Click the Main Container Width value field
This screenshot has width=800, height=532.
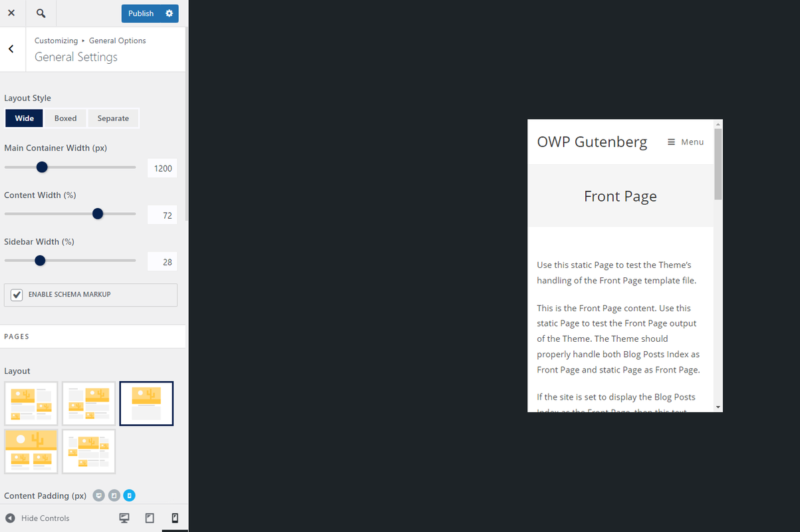pos(163,168)
